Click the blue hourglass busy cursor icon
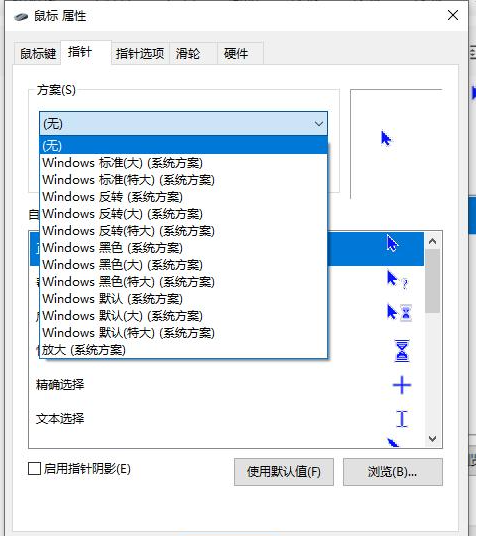478x536 pixels. click(x=402, y=351)
